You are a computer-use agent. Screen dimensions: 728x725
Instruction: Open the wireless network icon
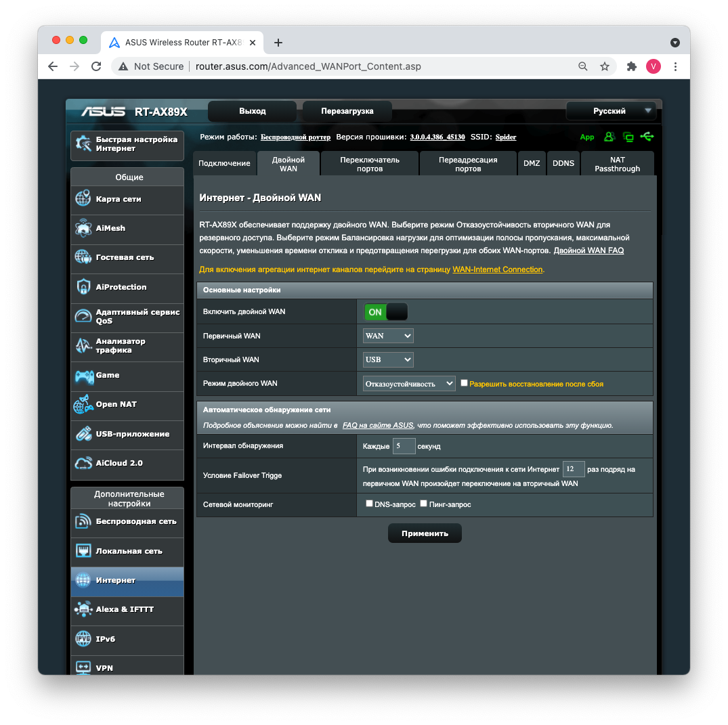tap(83, 521)
